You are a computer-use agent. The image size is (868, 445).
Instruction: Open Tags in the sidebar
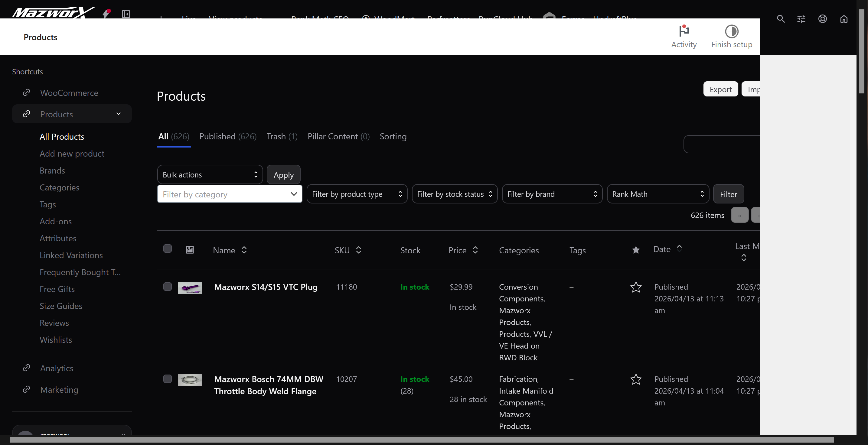(48, 204)
